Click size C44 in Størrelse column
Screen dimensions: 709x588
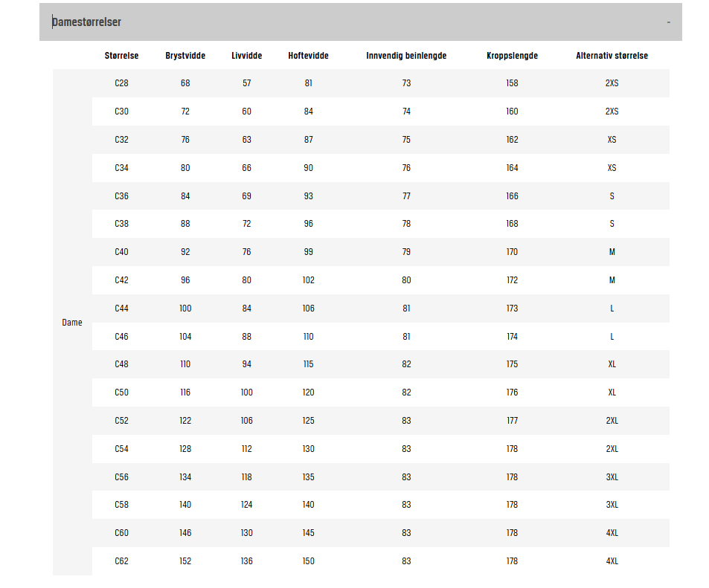pyautogui.click(x=121, y=308)
